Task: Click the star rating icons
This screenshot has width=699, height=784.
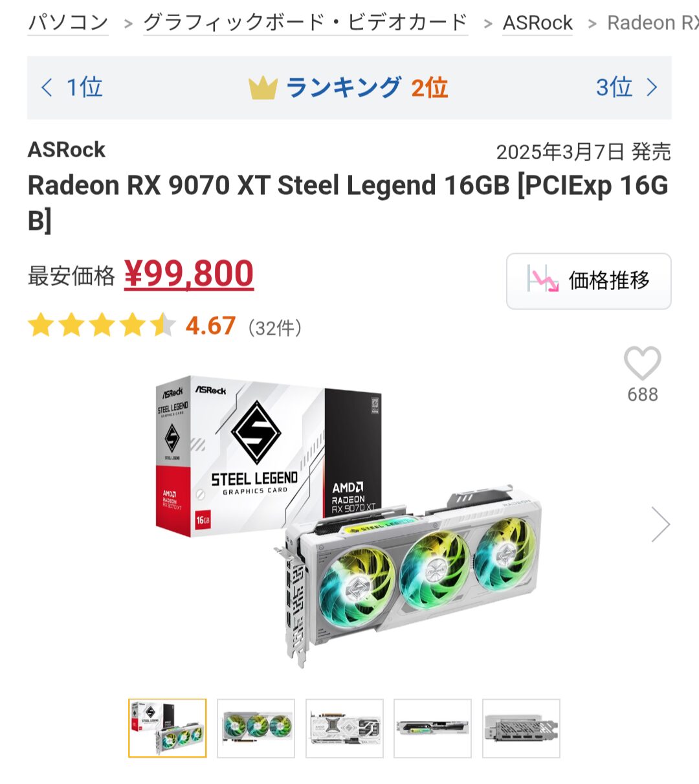Action: click(102, 326)
